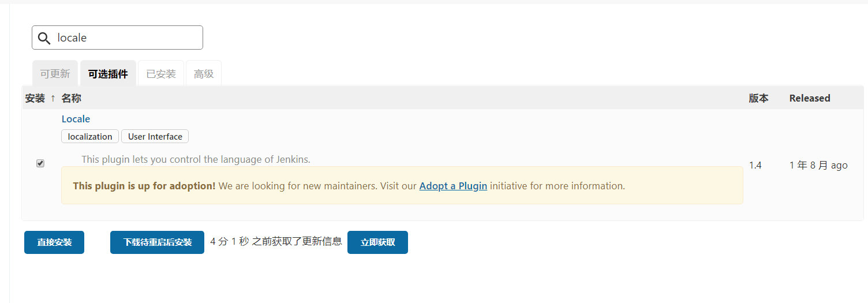The width and height of the screenshot is (868, 303).
Task: Click the magnifier search icon
Action: pos(44,38)
